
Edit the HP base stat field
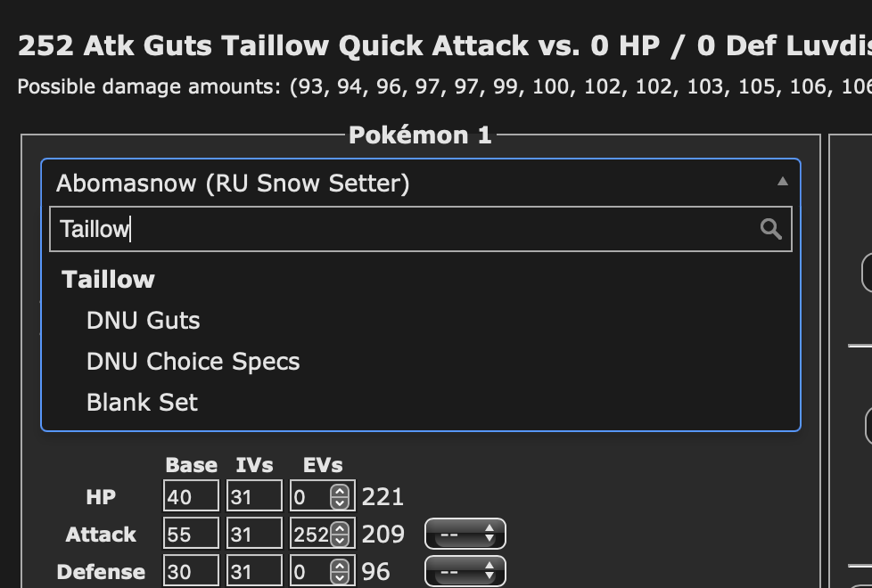pyautogui.click(x=191, y=495)
